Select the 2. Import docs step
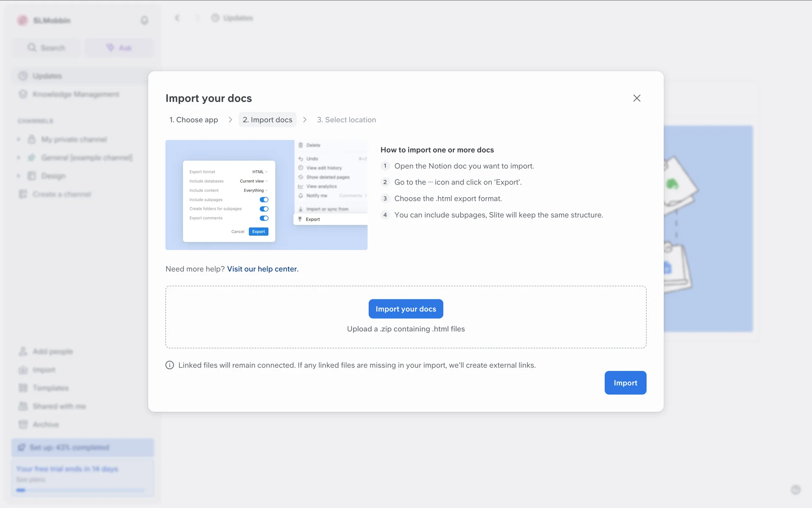Screen dimensions: 812x508 pos(267,120)
